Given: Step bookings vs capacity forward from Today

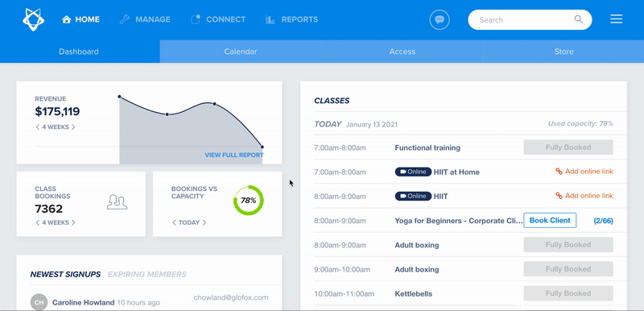Looking at the screenshot, I should [x=204, y=222].
